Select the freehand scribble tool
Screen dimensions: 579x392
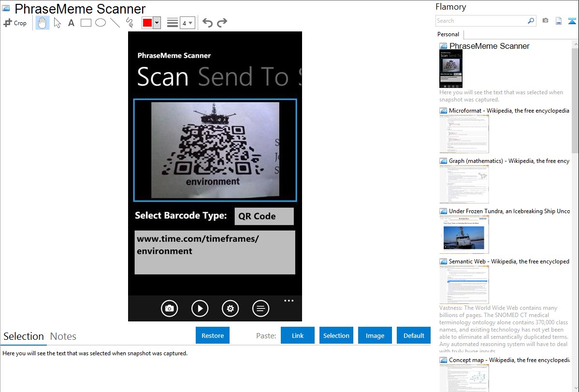(130, 23)
